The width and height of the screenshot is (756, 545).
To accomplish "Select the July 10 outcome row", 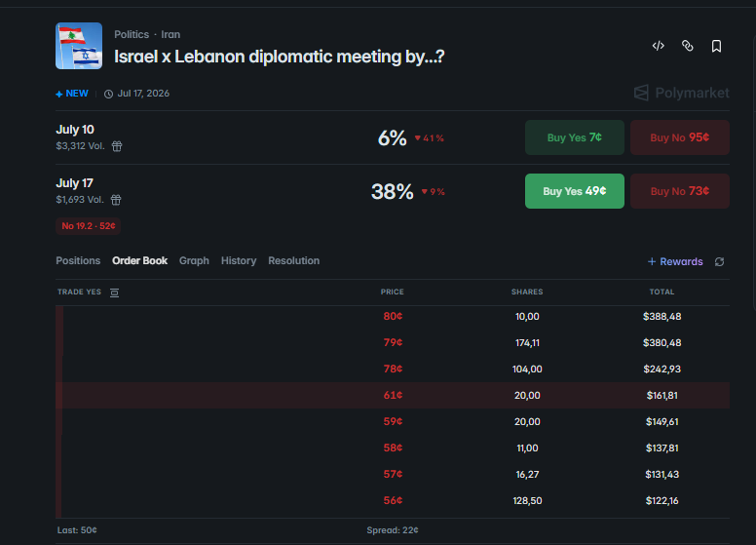I will tap(393, 137).
